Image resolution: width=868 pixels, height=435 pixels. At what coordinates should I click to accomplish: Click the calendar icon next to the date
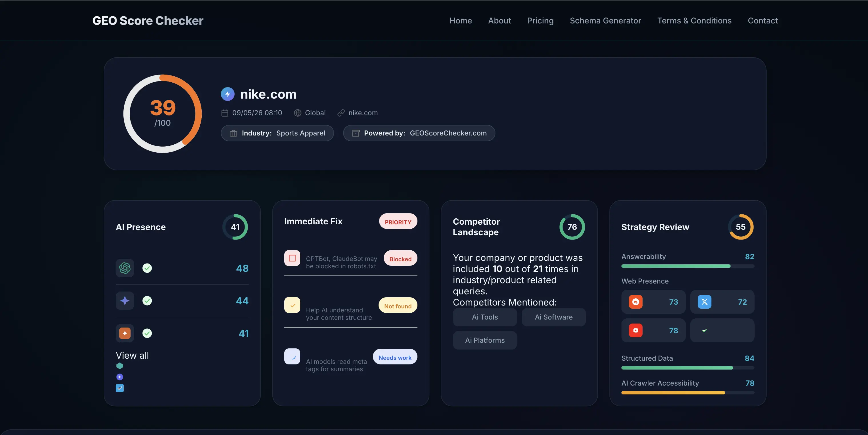(225, 113)
